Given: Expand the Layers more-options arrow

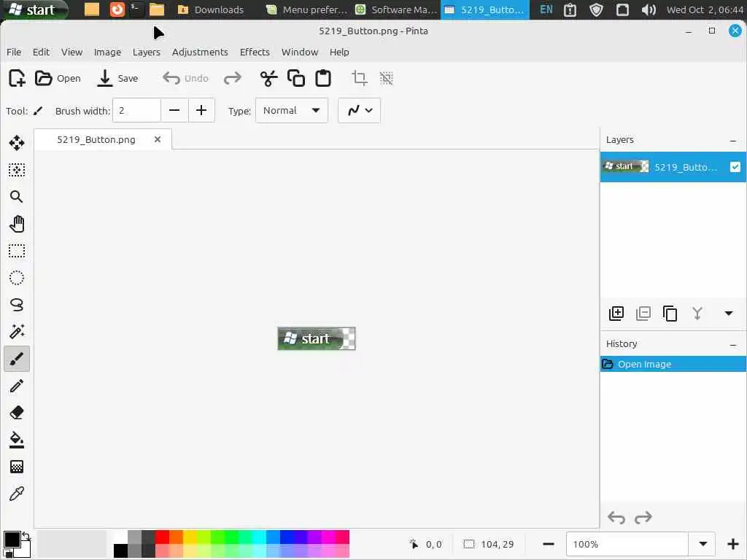Looking at the screenshot, I should point(729,314).
